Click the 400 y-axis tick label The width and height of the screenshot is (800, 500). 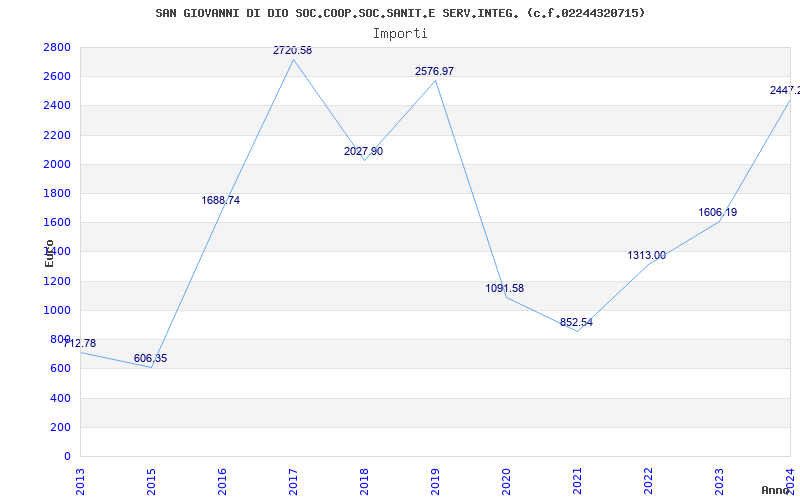point(61,398)
